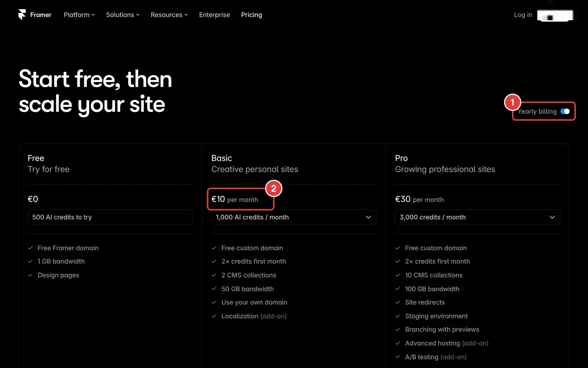This screenshot has width=588, height=368.
Task: Toggle the Yearly billing switch
Action: (x=565, y=112)
